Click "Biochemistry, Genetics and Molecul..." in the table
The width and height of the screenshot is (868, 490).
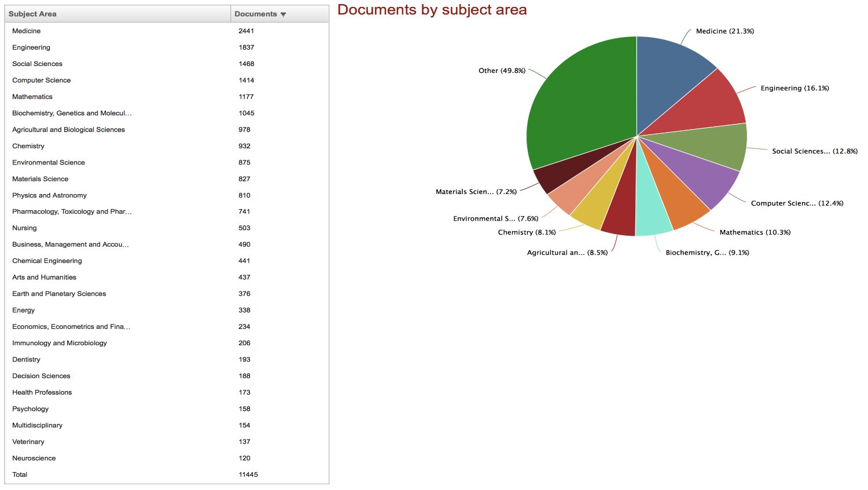[x=72, y=113]
